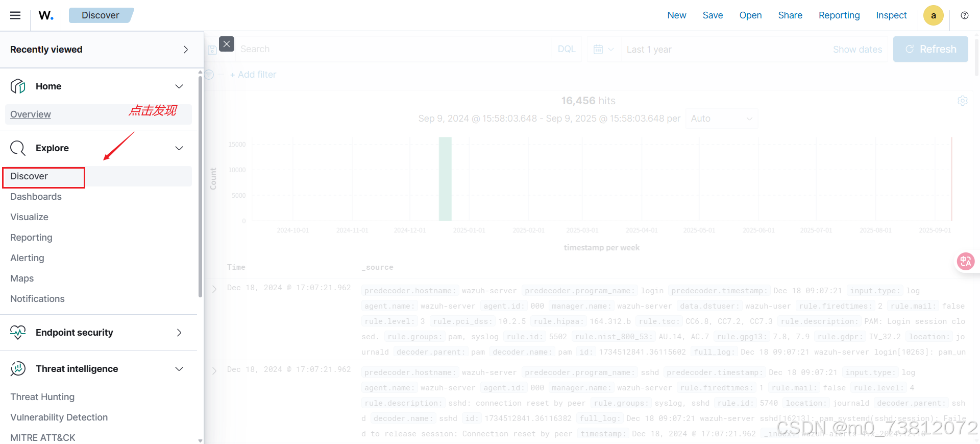Click the DQL language switcher
This screenshot has width=980, height=444.
tap(567, 49)
